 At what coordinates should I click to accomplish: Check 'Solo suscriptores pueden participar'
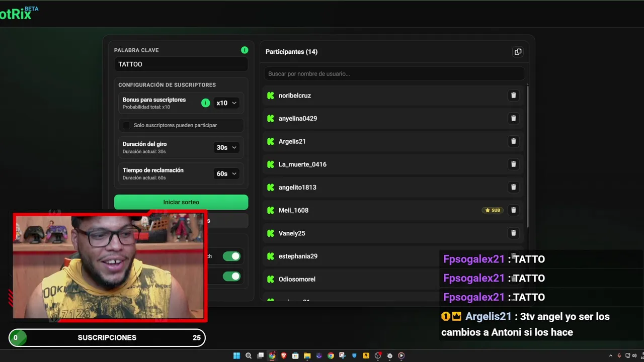tap(126, 125)
